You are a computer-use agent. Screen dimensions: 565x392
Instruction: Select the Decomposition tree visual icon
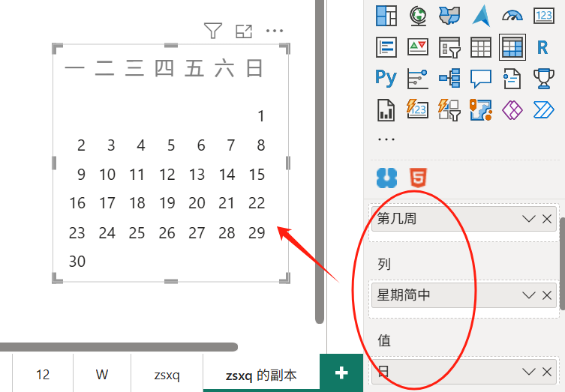coord(449,78)
